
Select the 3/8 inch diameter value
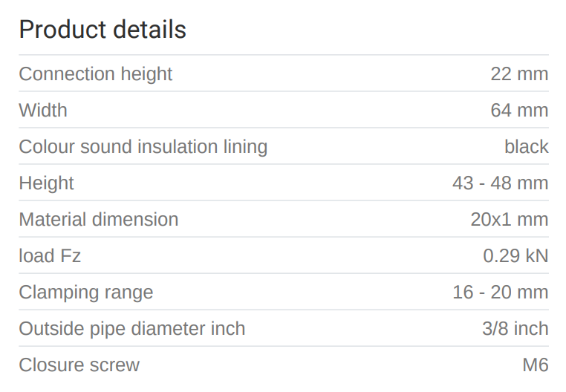coord(515,329)
